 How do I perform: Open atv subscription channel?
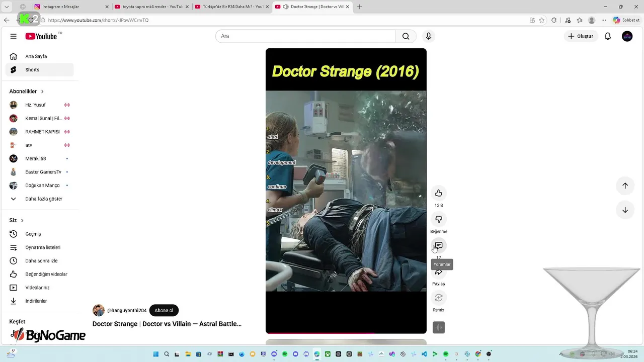click(x=40, y=145)
